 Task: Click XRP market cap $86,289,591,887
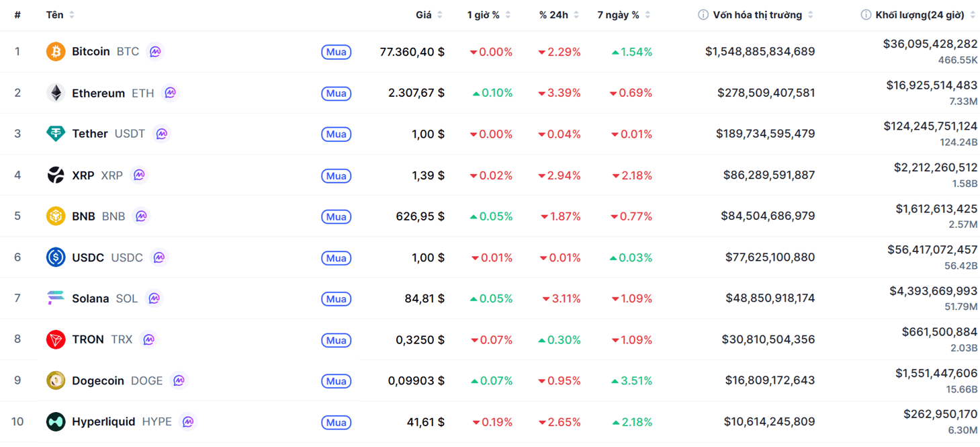(x=769, y=175)
